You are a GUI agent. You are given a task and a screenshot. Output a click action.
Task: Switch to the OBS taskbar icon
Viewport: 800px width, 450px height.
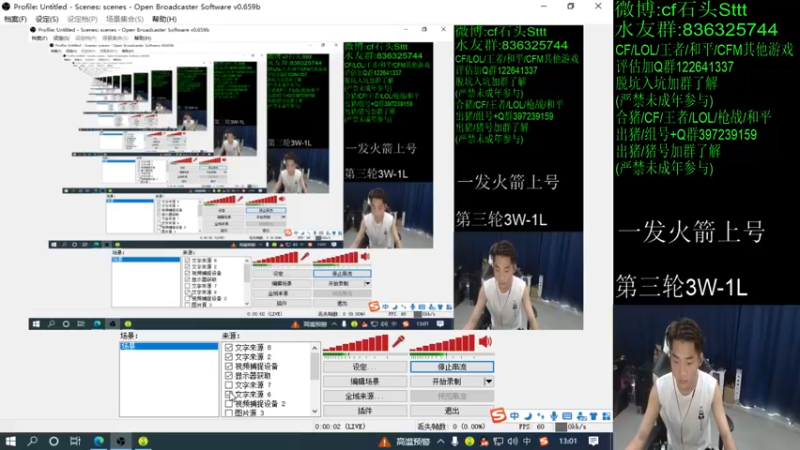click(x=121, y=441)
